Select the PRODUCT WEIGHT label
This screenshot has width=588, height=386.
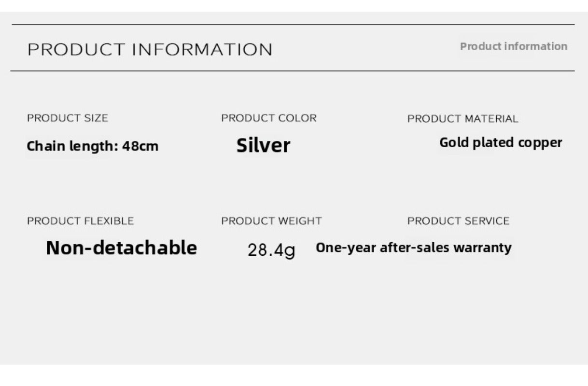pyautogui.click(x=271, y=221)
